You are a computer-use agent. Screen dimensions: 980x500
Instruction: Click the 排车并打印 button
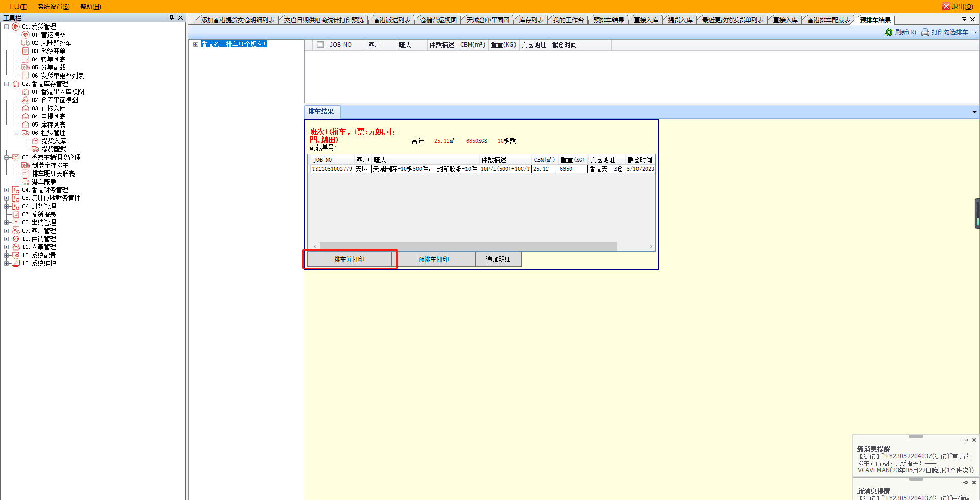tap(349, 259)
